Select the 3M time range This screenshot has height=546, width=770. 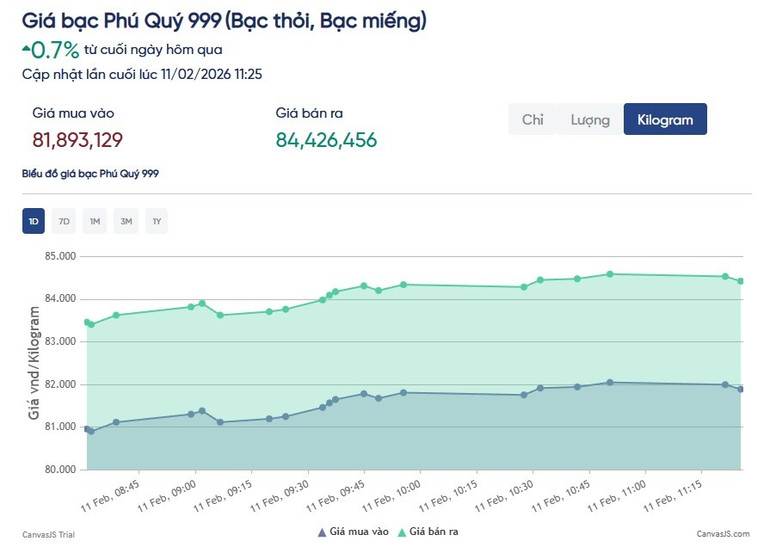pos(126,221)
